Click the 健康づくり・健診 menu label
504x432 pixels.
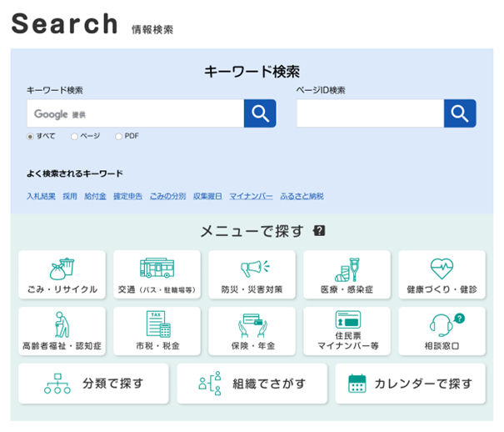pyautogui.click(x=442, y=289)
